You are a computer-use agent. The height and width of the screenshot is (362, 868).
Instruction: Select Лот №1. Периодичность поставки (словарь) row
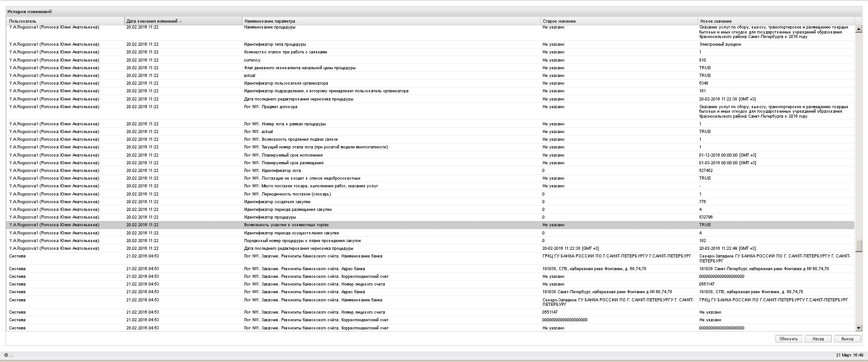pos(430,194)
